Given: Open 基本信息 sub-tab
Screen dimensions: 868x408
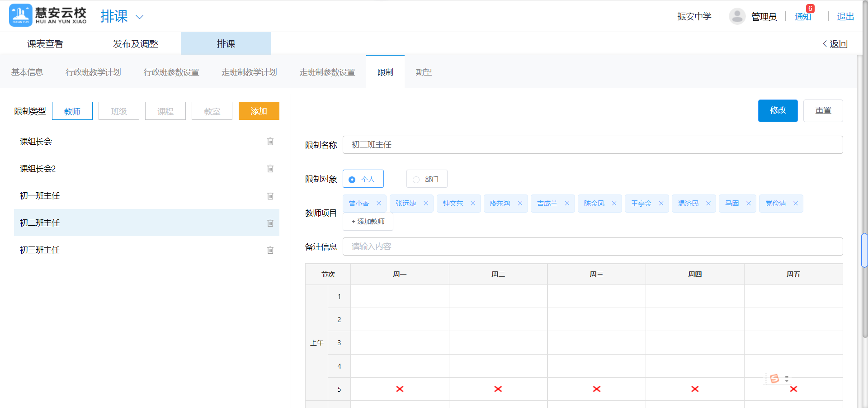Looking at the screenshot, I should pos(27,72).
